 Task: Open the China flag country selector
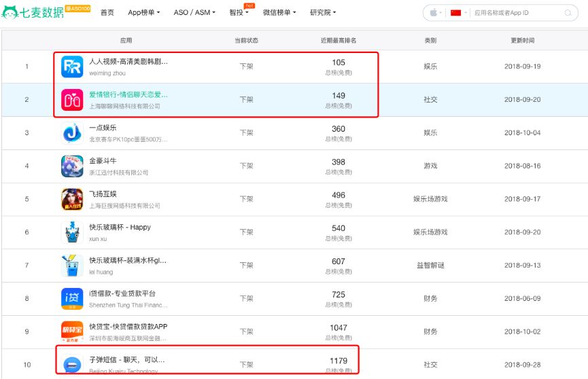pos(459,13)
